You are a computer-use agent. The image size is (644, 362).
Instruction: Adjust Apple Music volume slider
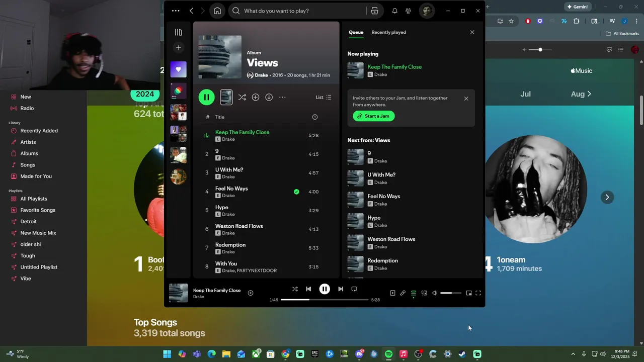540,50
